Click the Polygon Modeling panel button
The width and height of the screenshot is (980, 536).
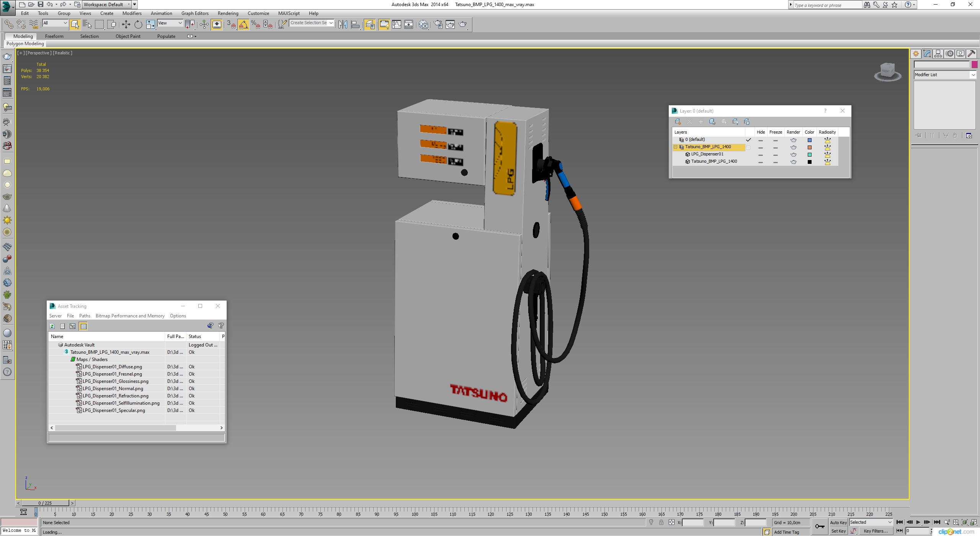click(x=25, y=44)
